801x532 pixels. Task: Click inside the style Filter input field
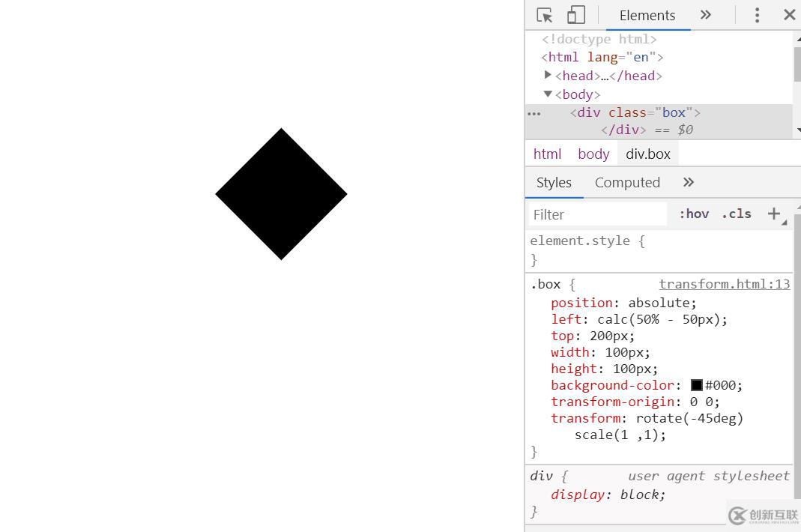592,214
